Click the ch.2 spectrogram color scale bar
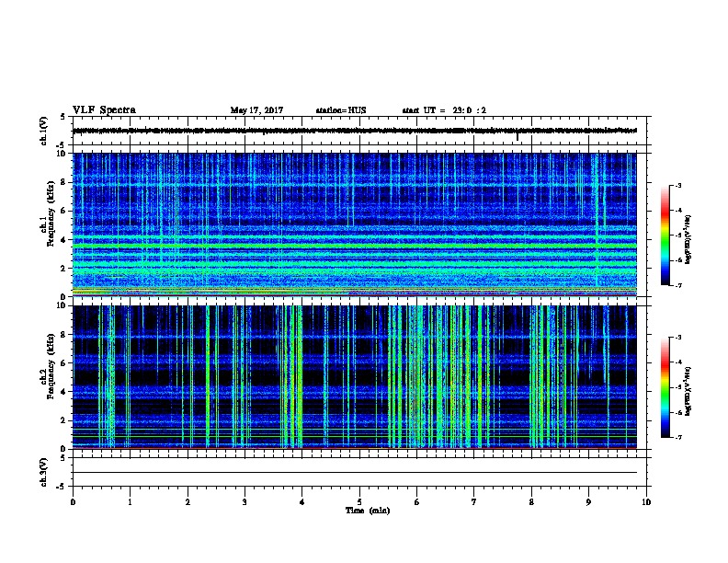The width and height of the screenshot is (728, 563). pos(665,387)
